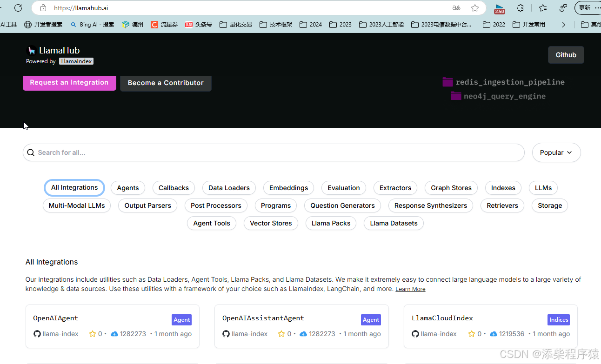The width and height of the screenshot is (601, 364).
Task: Click the Become a Contributor button
Action: coord(166,83)
